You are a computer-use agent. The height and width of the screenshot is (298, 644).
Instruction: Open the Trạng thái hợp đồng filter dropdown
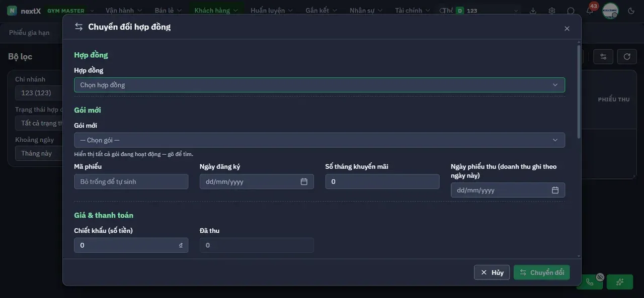pos(39,123)
